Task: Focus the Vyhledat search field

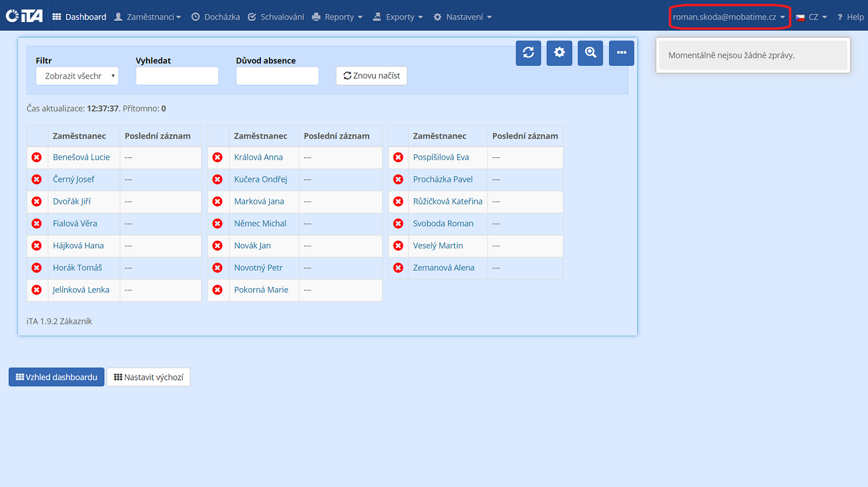Action: (177, 76)
